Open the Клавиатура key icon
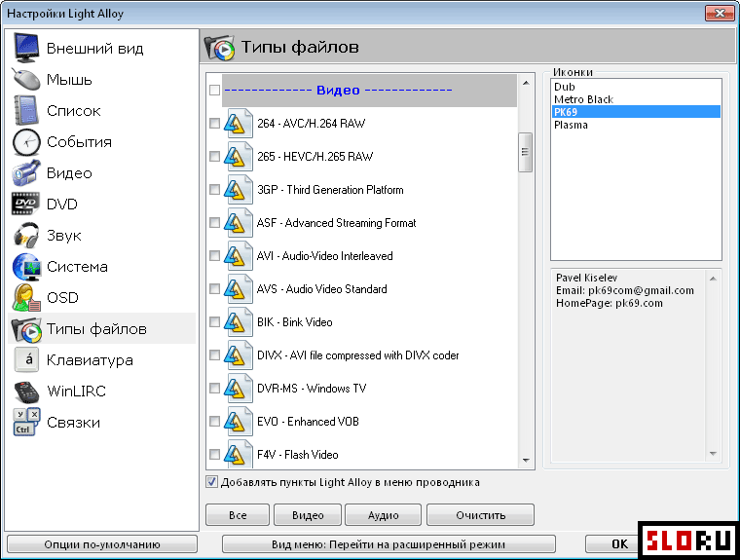Image resolution: width=740 pixels, height=560 pixels. [26, 359]
